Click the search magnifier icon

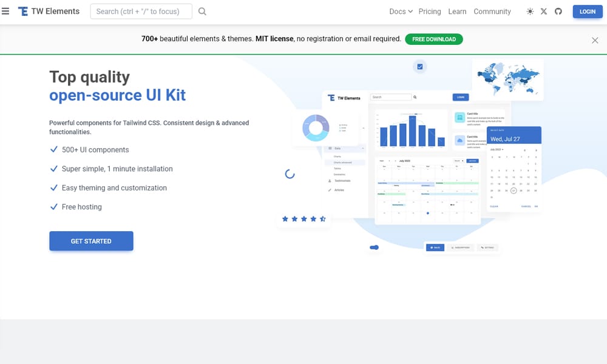(202, 11)
